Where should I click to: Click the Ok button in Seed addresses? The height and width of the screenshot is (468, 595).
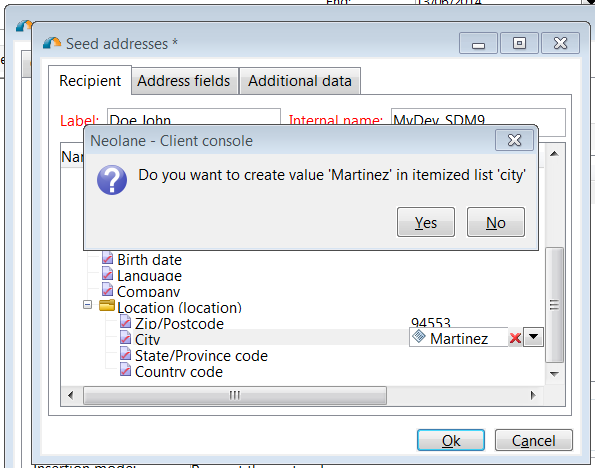pyautogui.click(x=451, y=440)
